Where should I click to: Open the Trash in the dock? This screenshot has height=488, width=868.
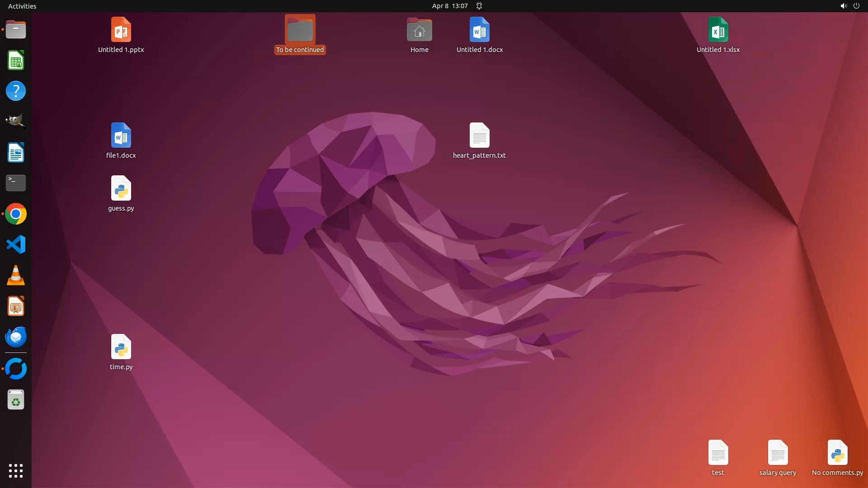[16, 400]
